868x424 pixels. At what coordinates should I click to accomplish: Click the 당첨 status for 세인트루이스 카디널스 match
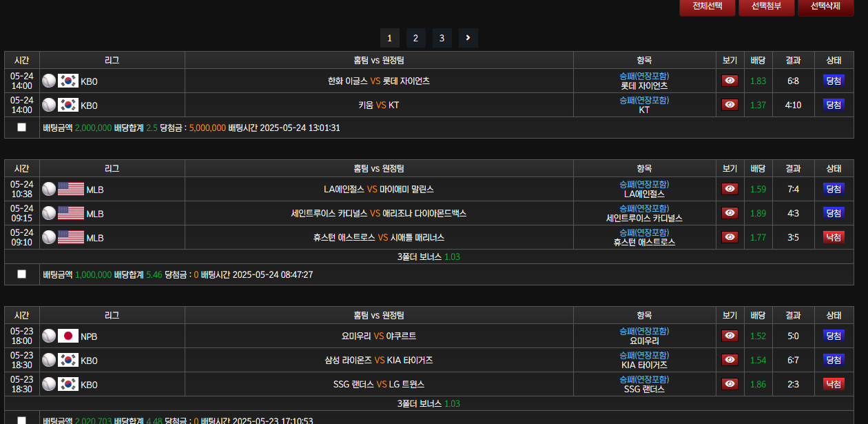(x=834, y=213)
